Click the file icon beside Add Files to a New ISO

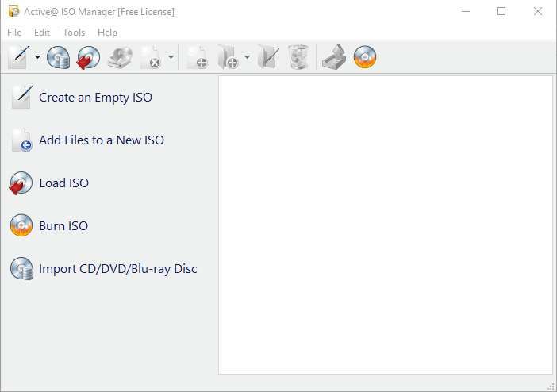point(21,140)
